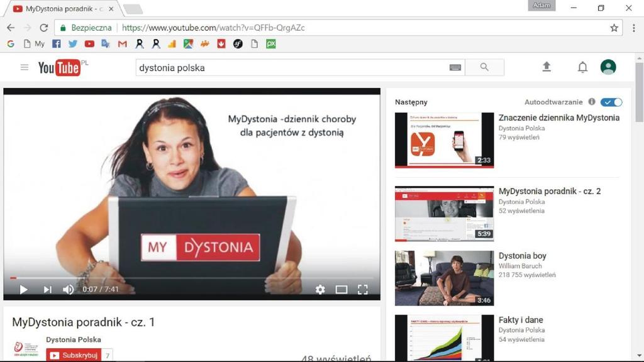Open the on-screen keyboard in search box

pos(455,68)
